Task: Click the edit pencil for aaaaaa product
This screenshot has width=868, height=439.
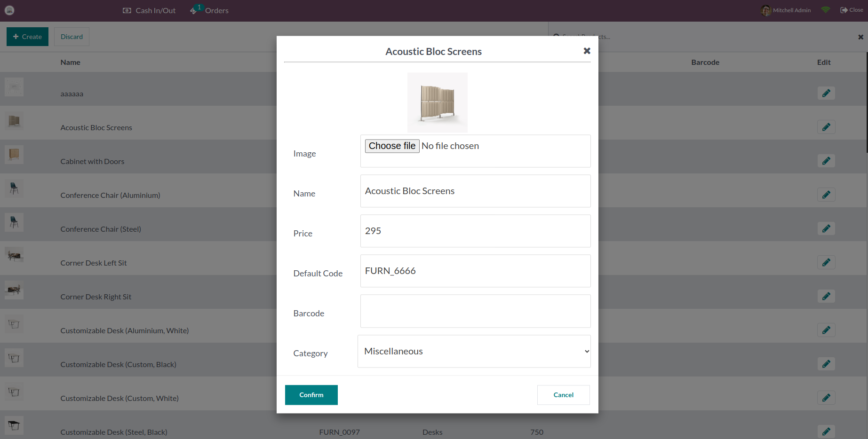Action: click(826, 93)
